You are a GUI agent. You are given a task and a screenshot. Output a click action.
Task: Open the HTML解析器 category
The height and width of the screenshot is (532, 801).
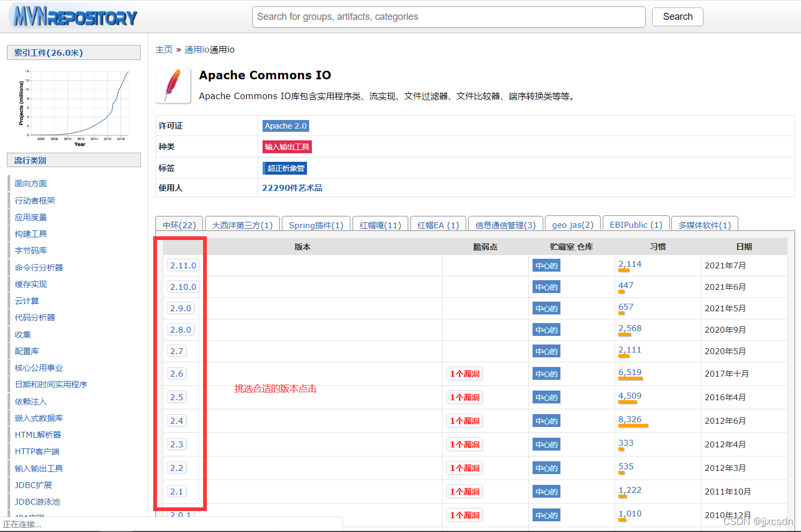(x=38, y=435)
